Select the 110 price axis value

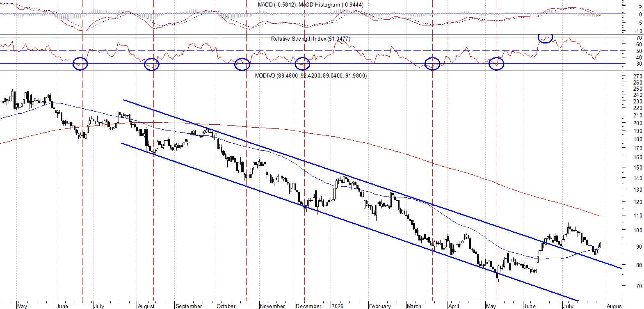coord(638,215)
